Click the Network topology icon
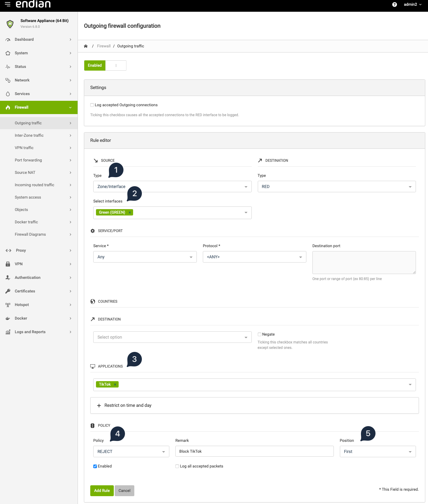Viewport: 428px width, 504px height. coord(8,80)
